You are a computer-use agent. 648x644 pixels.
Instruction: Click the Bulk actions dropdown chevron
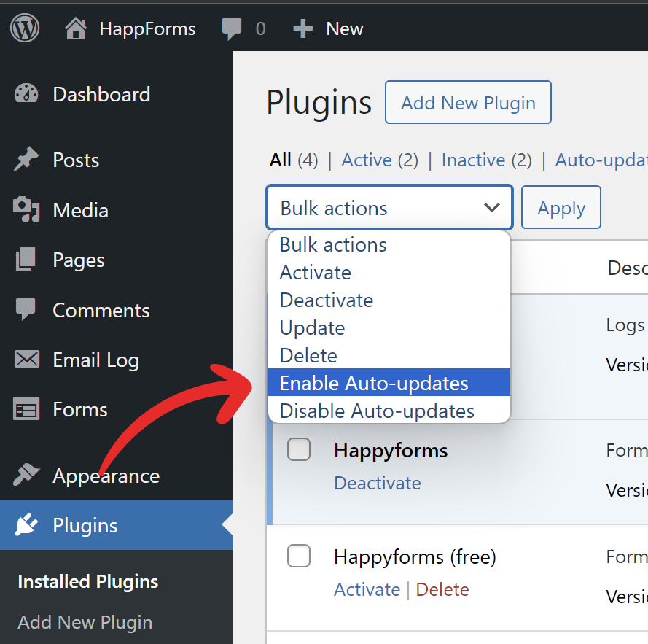pyautogui.click(x=492, y=207)
